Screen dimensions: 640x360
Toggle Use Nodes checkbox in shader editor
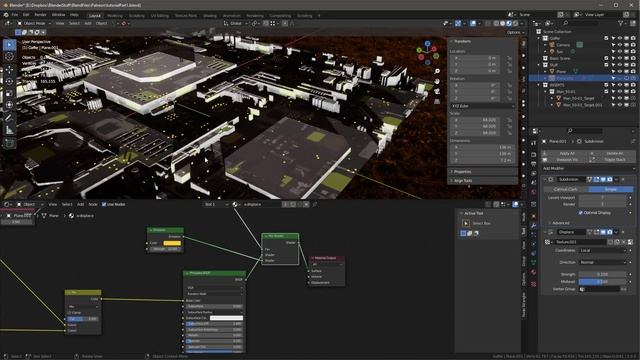104,204
